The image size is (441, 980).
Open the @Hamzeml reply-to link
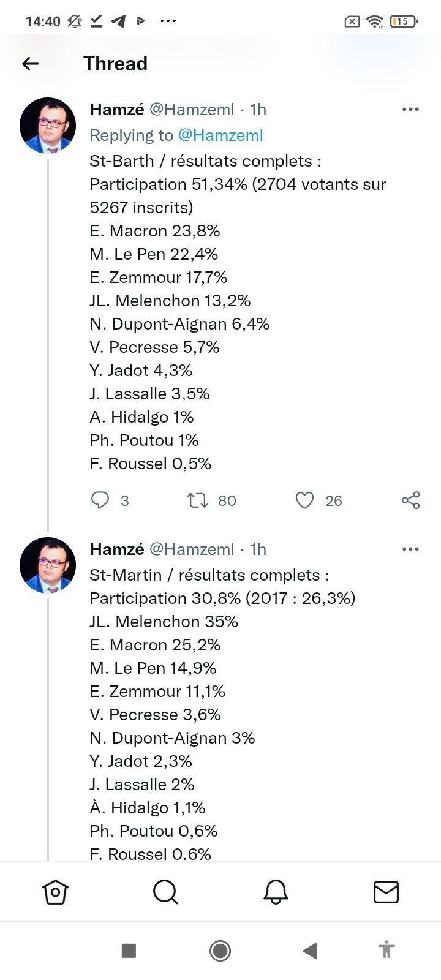pos(221,135)
